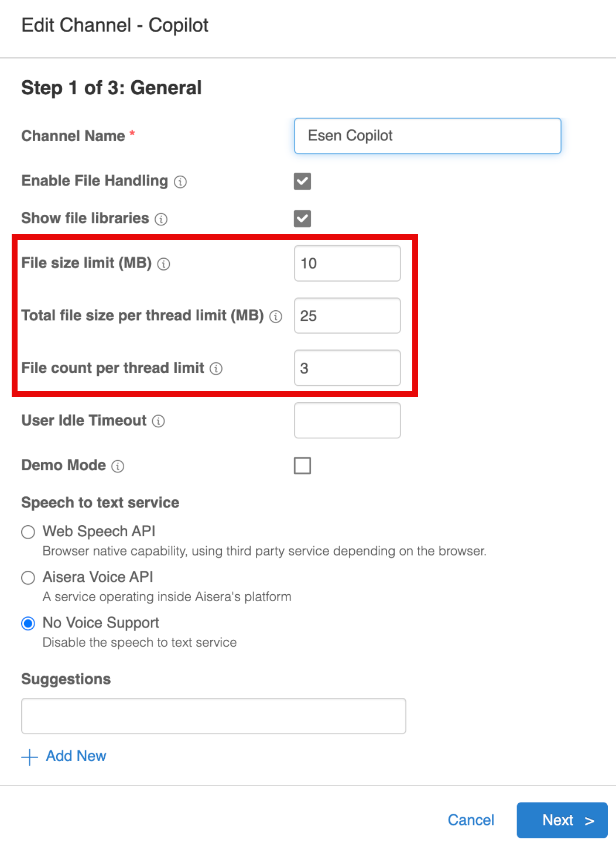Screen dimensions: 616x850
Task: Click the Demo Mode info icon
Action: (x=118, y=467)
